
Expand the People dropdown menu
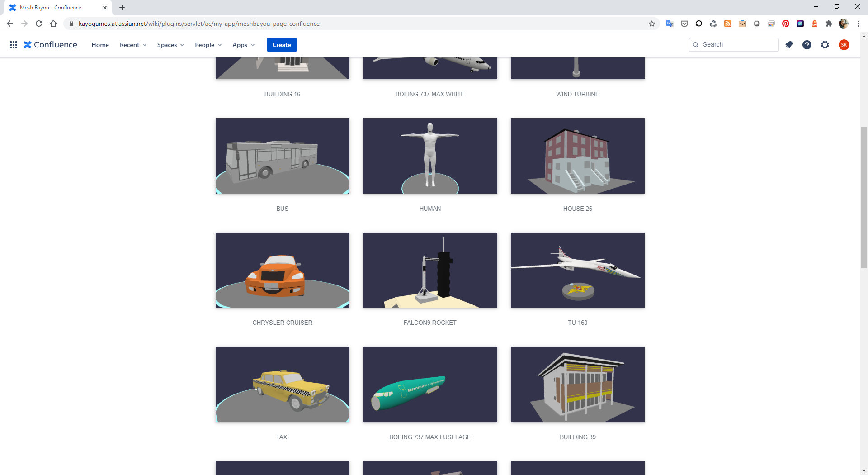pos(208,45)
